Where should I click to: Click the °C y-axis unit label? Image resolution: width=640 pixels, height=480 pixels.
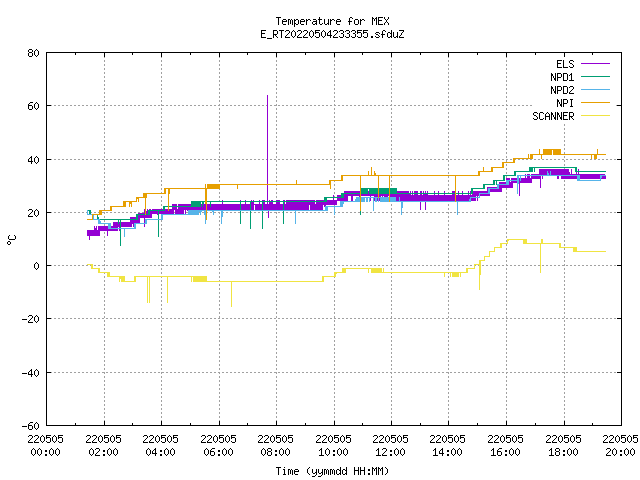coord(12,240)
